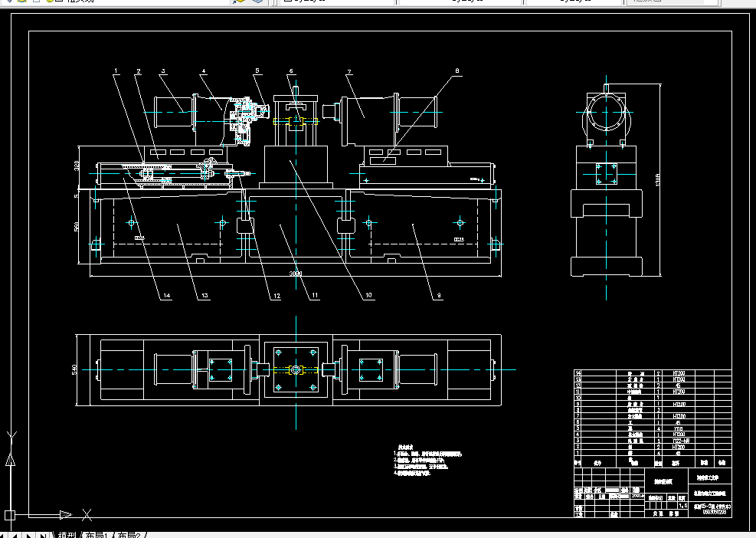Select part balloon number 12
The height and width of the screenshot is (538, 756).
(x=277, y=296)
